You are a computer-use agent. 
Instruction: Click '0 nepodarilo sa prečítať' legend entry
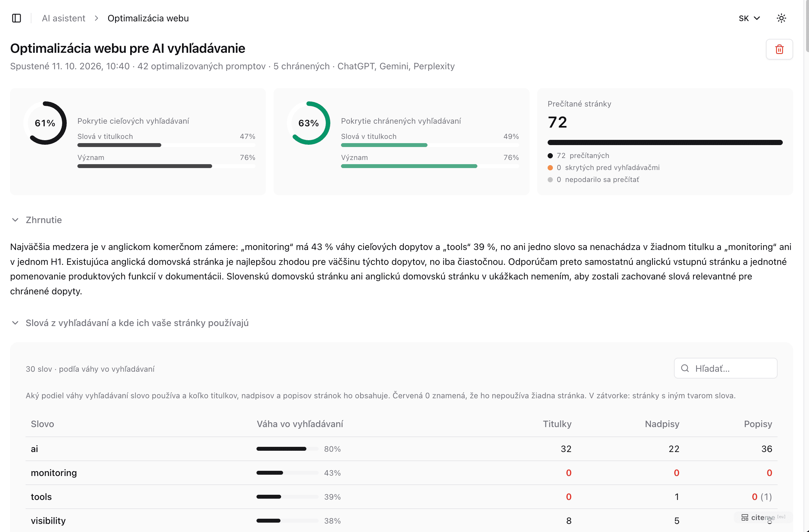(594, 179)
